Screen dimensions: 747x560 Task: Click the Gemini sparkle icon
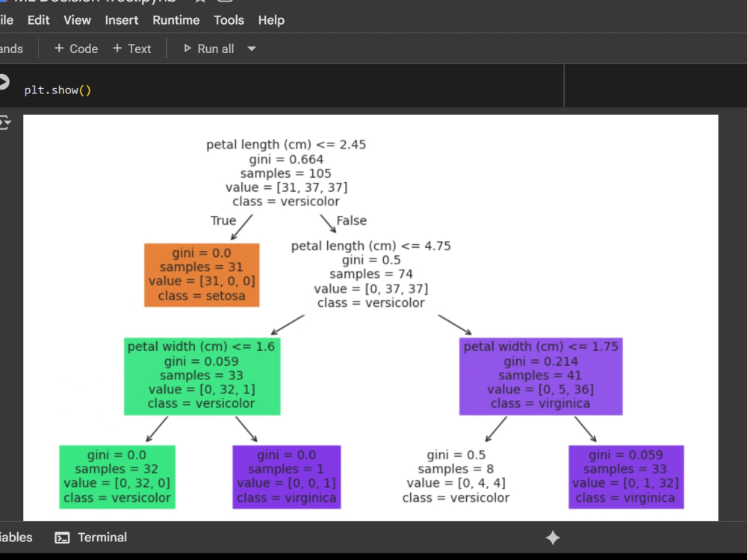tap(553, 538)
